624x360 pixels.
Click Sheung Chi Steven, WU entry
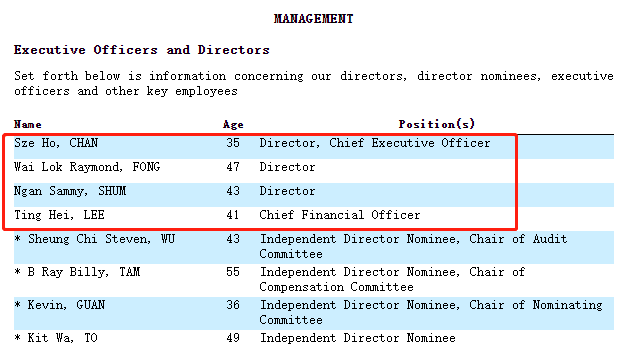click(95, 239)
